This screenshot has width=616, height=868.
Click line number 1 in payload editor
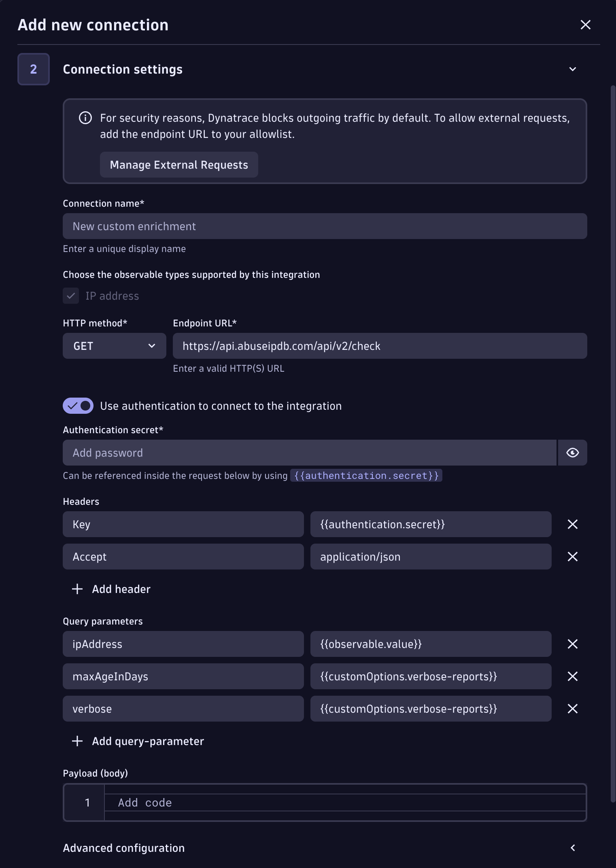[87, 802]
